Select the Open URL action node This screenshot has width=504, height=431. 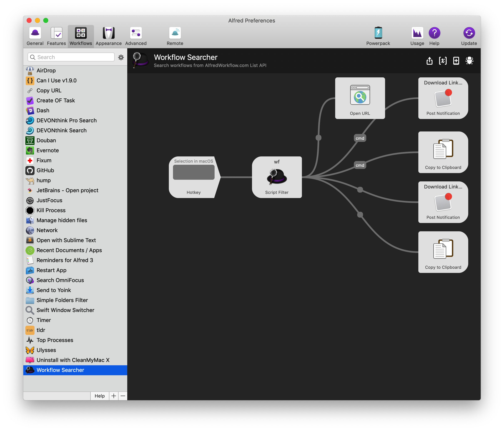point(360,98)
